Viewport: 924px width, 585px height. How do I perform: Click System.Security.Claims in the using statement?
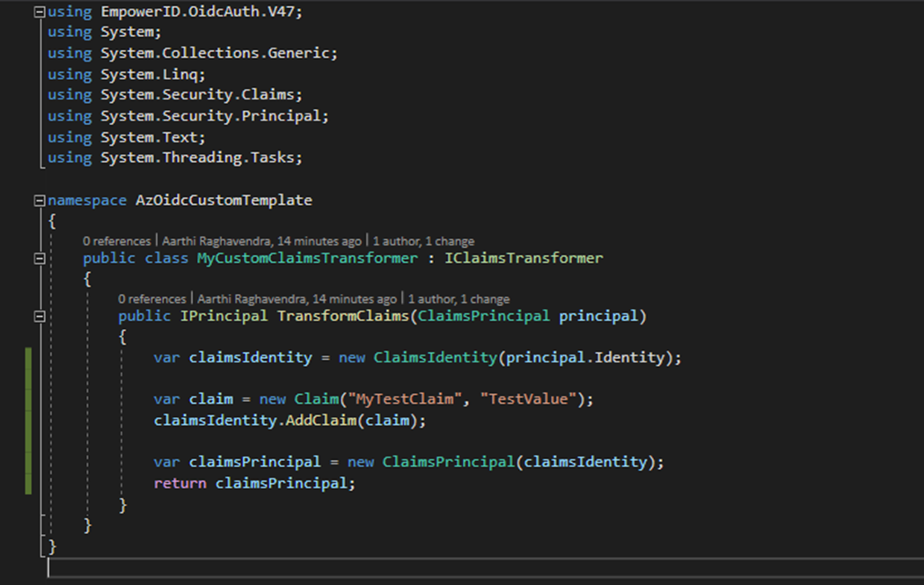coord(199,95)
